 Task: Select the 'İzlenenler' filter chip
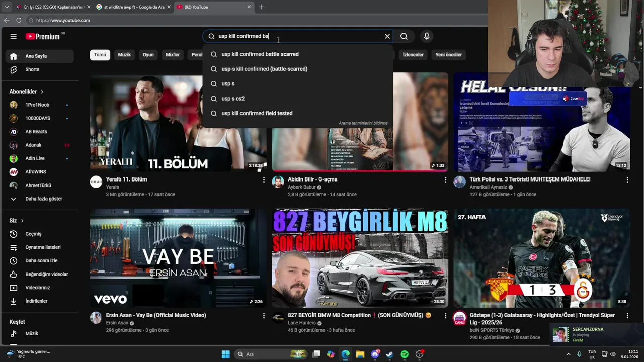[x=413, y=55]
